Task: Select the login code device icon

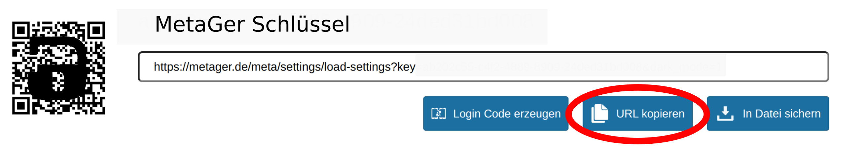Action: pyautogui.click(x=438, y=114)
